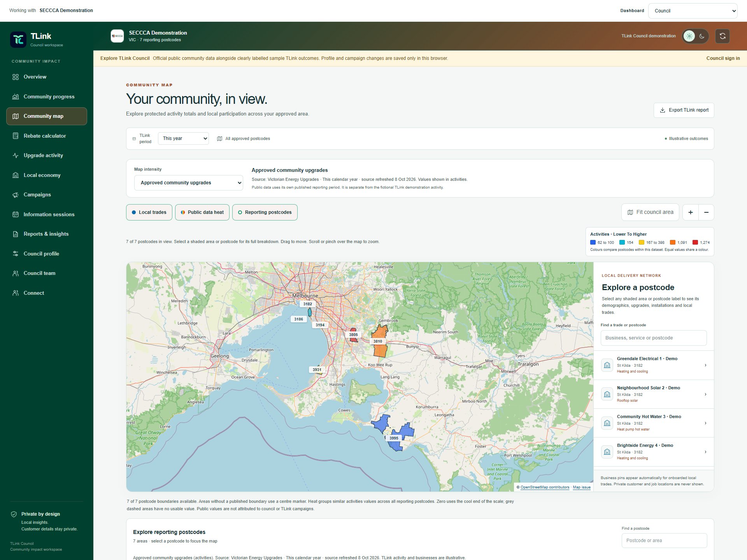Zoom in the map with plus button
Image resolution: width=747 pixels, height=560 pixels.
691,212
